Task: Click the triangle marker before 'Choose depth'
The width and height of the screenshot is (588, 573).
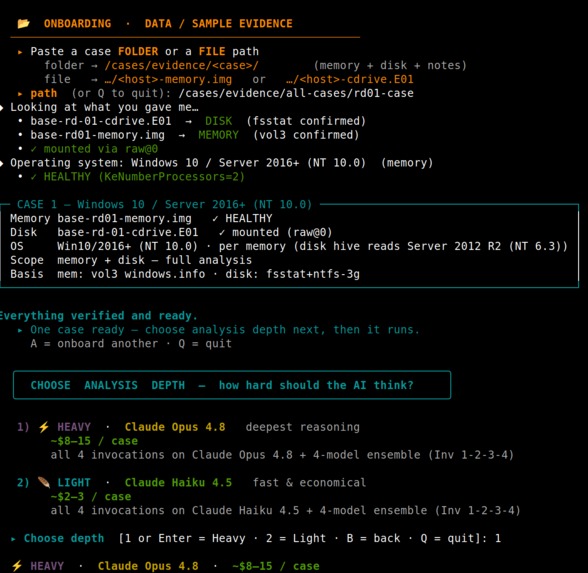Action: 14,538
